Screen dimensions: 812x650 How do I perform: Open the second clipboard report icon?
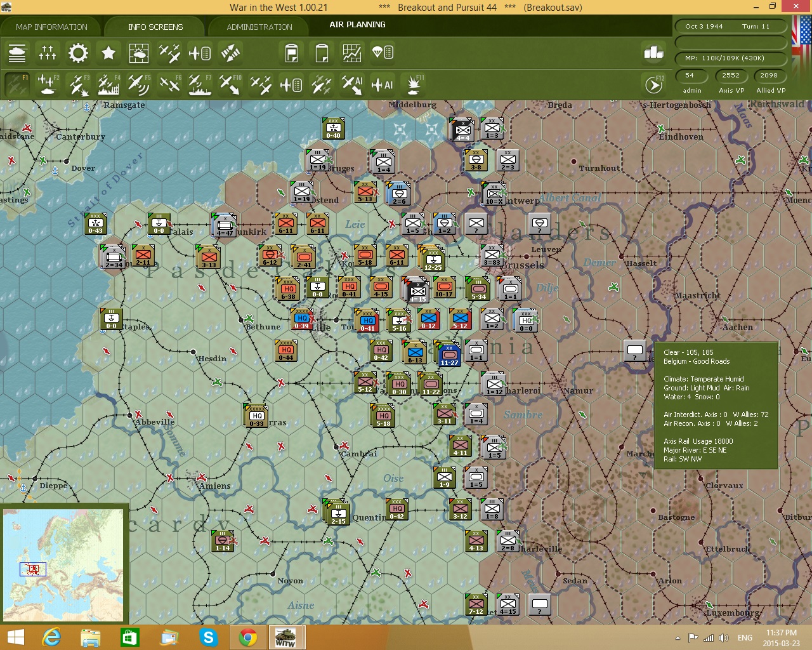click(x=322, y=53)
